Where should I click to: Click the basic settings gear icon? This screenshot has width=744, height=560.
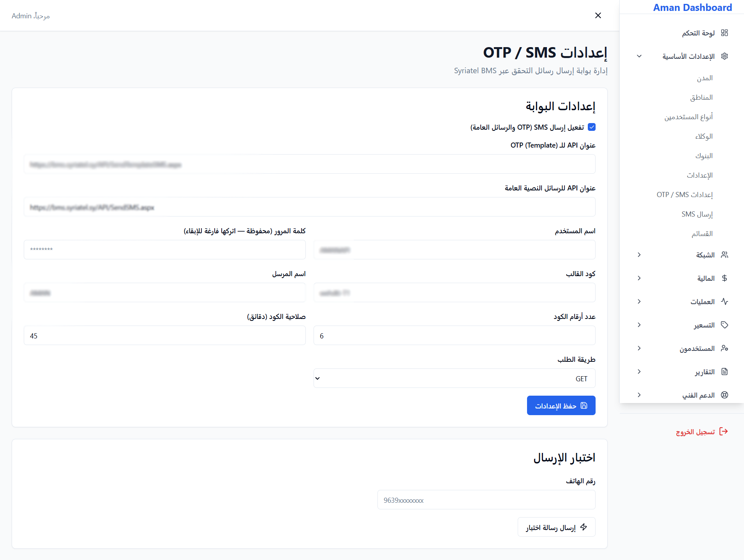point(725,56)
